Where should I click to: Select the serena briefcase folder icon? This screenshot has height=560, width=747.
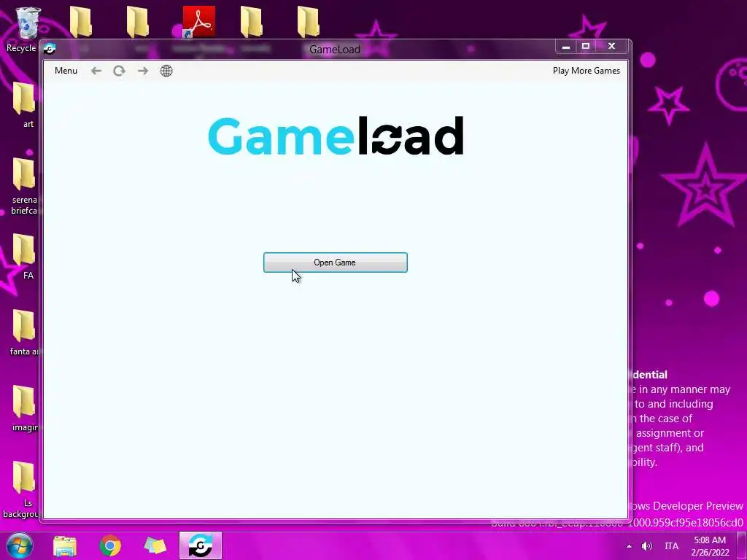tap(24, 174)
